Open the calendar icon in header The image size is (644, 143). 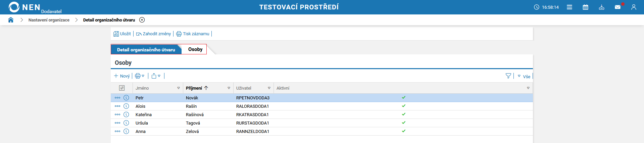tap(585, 7)
